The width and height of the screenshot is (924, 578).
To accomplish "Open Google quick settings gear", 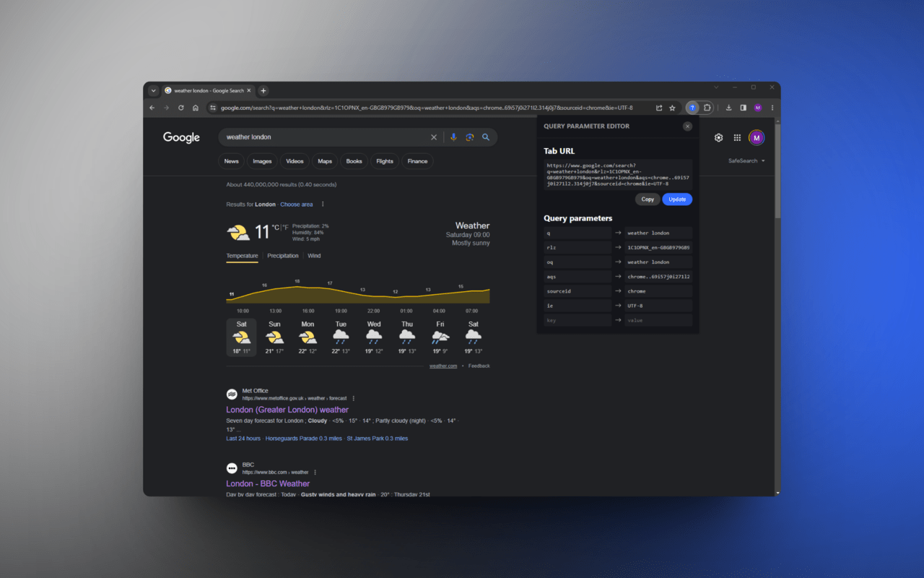I will pos(718,137).
